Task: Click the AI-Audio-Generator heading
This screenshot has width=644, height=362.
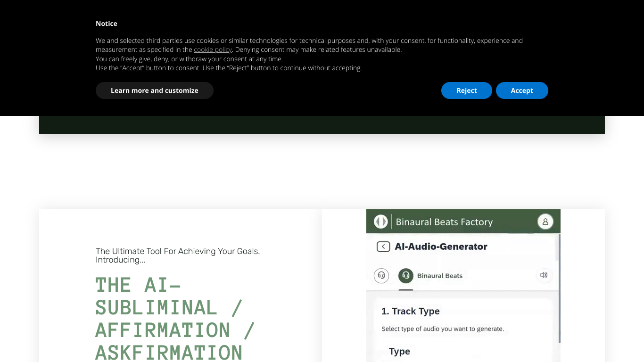Action: coord(441,247)
